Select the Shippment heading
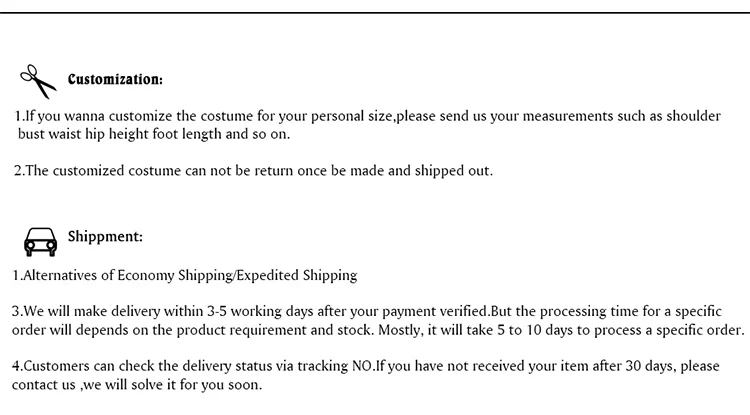Image resolution: width=750 pixels, height=415 pixels. (105, 237)
